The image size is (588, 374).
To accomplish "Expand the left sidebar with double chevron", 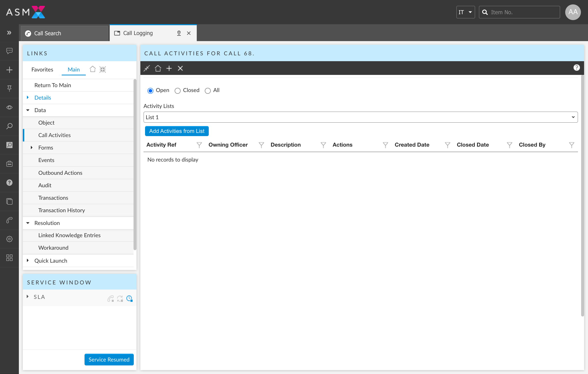I will (x=9, y=33).
